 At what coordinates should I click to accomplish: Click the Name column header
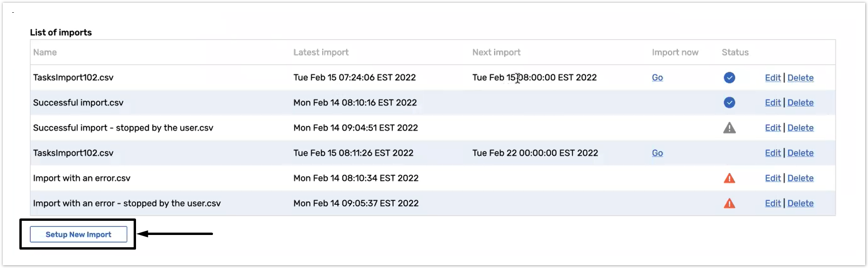pyautogui.click(x=45, y=52)
